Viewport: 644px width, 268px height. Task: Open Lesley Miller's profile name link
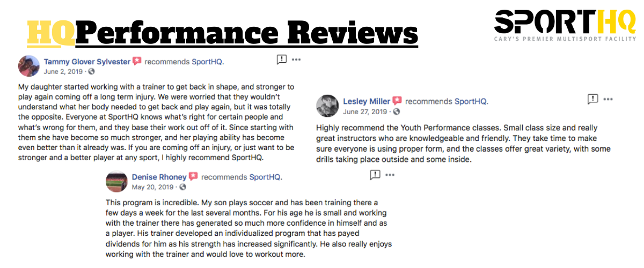click(367, 101)
